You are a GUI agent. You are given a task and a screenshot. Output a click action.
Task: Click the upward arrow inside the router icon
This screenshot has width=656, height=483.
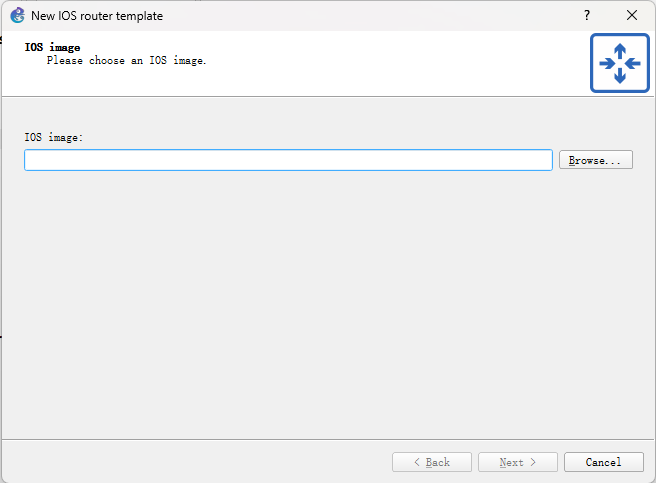click(619, 50)
